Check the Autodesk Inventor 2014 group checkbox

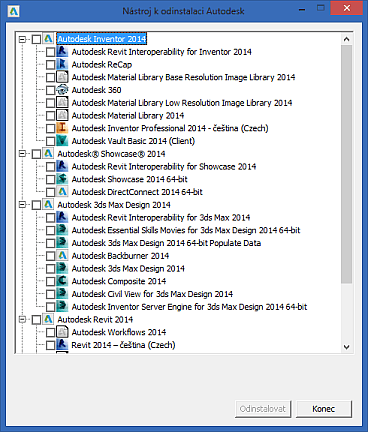(36, 39)
